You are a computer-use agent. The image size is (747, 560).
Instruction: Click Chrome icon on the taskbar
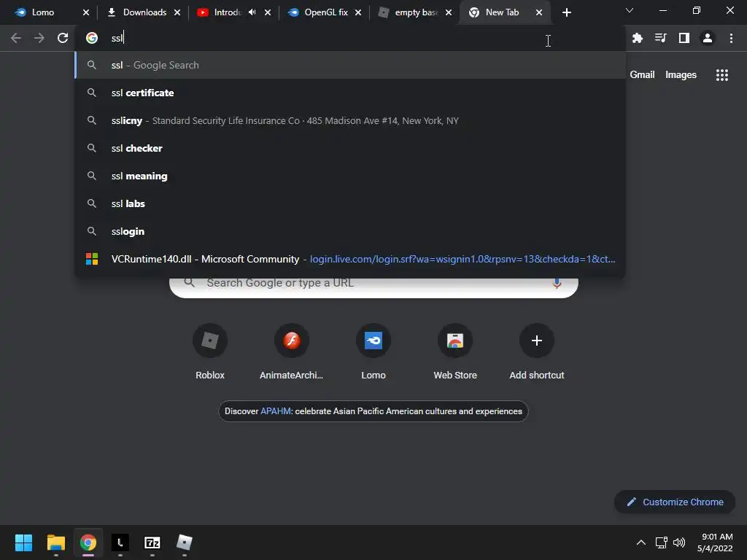(88, 542)
